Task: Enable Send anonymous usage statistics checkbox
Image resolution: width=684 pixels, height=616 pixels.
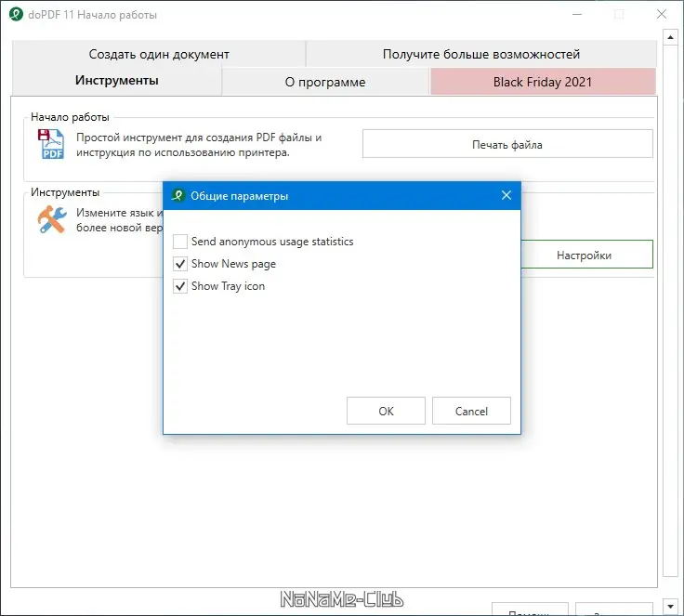Action: click(180, 242)
